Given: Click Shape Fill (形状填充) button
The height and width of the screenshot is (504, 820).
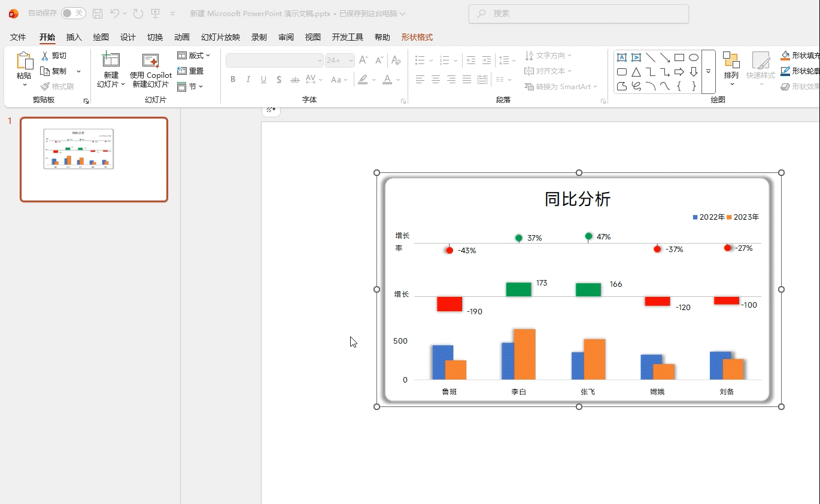Looking at the screenshot, I should tap(800, 56).
